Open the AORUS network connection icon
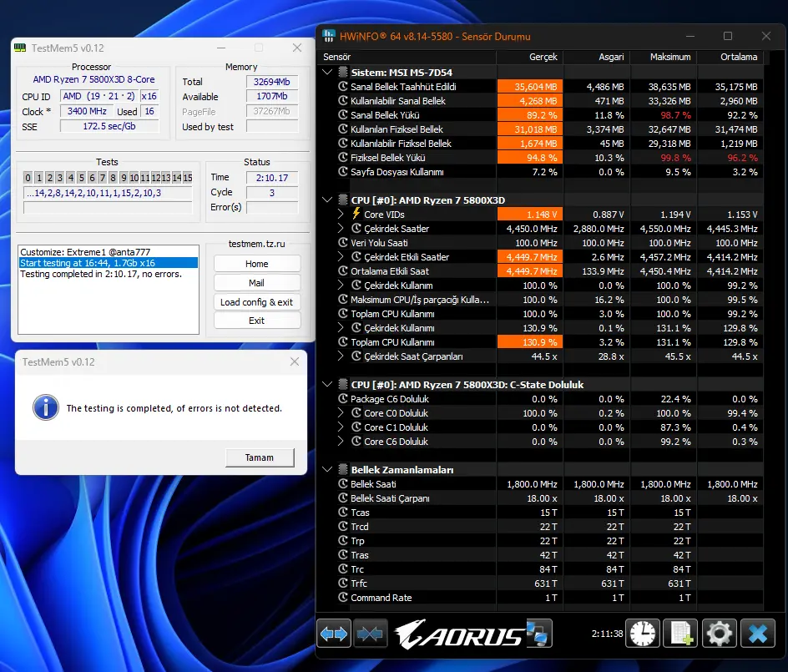 click(539, 634)
